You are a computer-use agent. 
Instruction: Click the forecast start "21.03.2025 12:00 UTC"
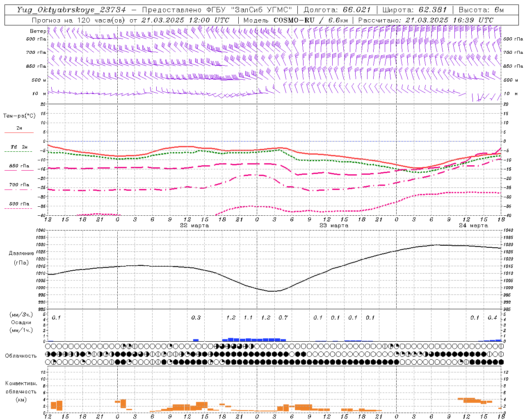tap(185, 20)
